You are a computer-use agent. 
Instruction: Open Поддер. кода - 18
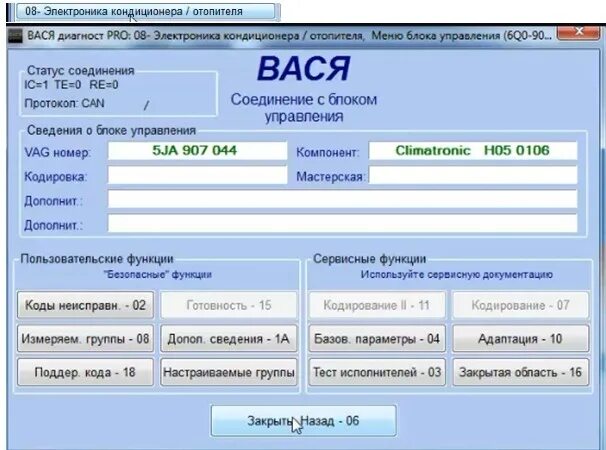point(85,372)
